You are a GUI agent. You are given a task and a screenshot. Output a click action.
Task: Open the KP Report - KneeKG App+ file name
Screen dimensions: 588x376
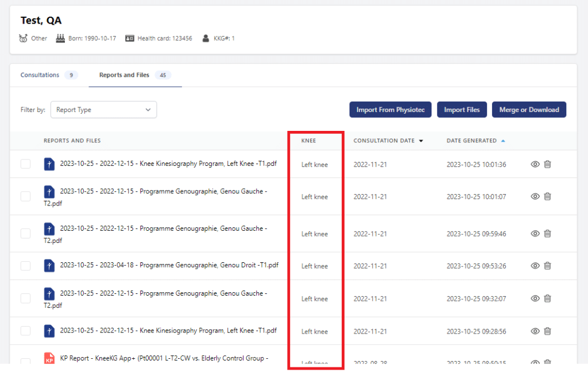(x=164, y=358)
